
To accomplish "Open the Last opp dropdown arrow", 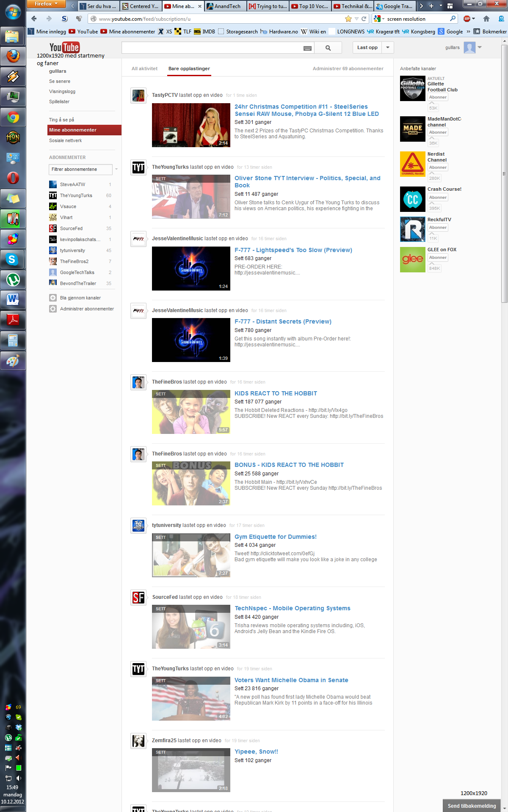I will pos(388,48).
